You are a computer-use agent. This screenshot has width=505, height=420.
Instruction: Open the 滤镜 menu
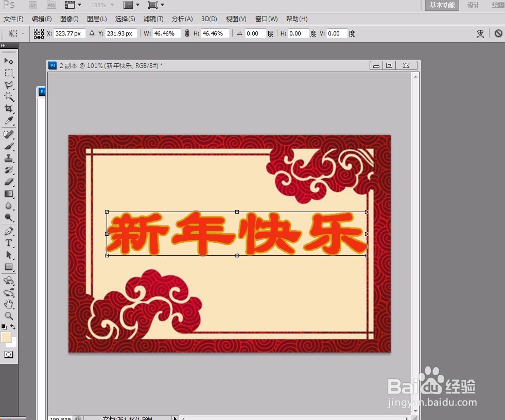(x=153, y=19)
